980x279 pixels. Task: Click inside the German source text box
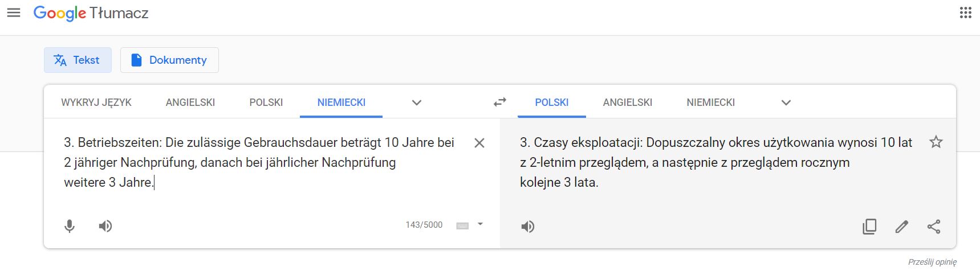pos(257,171)
